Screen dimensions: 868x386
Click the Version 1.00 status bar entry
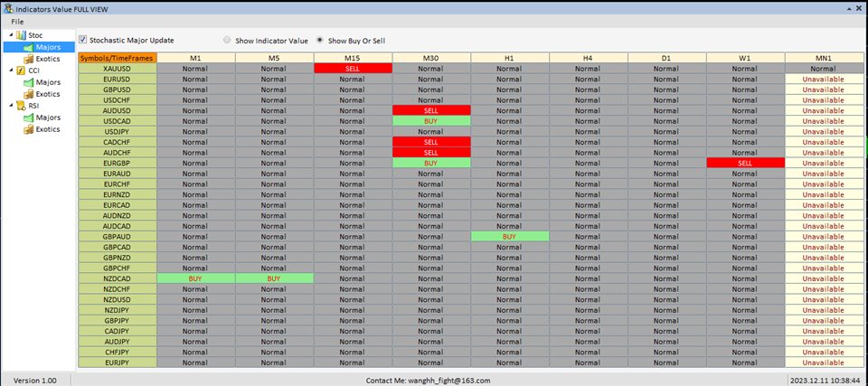(x=35, y=381)
